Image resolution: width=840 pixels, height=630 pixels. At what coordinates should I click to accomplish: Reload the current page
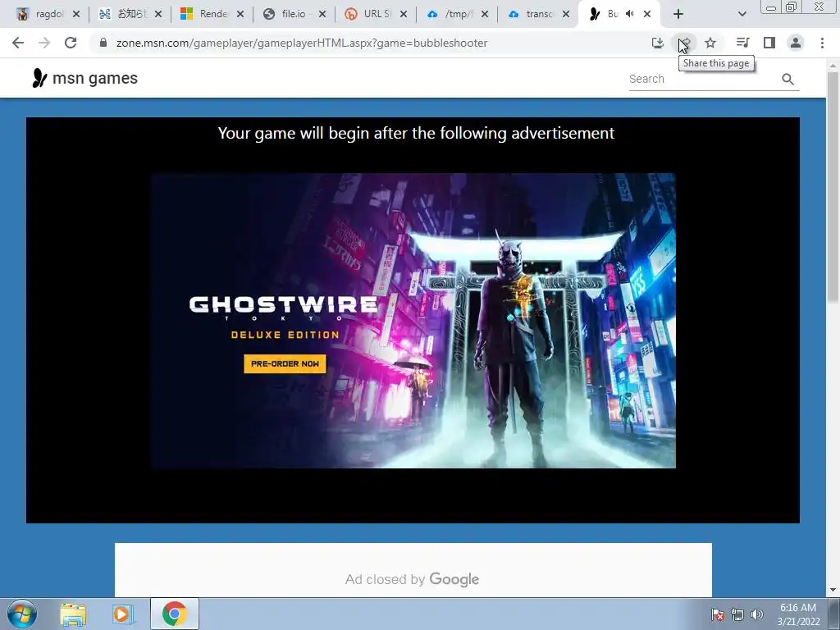coord(71,43)
